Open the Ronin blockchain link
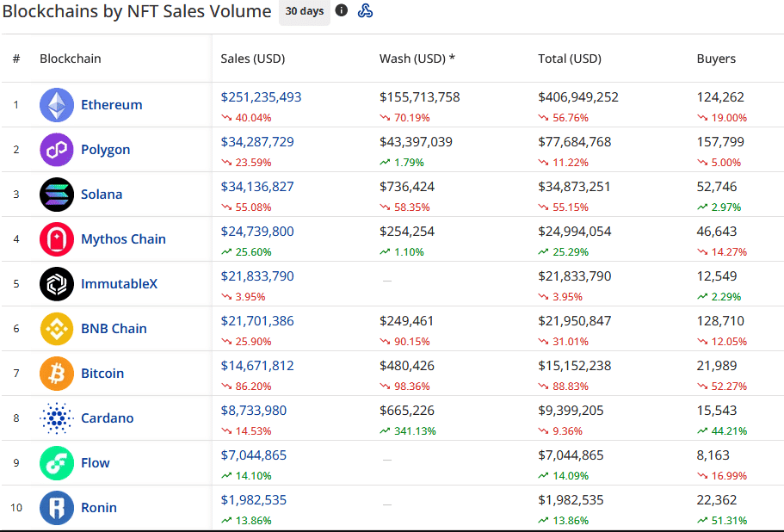The width and height of the screenshot is (784, 532). (x=99, y=508)
